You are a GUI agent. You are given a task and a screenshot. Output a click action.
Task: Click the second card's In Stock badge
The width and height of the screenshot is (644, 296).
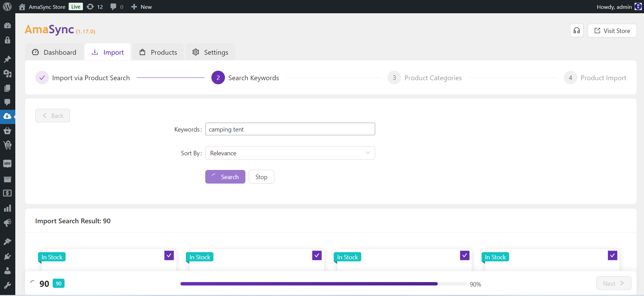coord(200,257)
